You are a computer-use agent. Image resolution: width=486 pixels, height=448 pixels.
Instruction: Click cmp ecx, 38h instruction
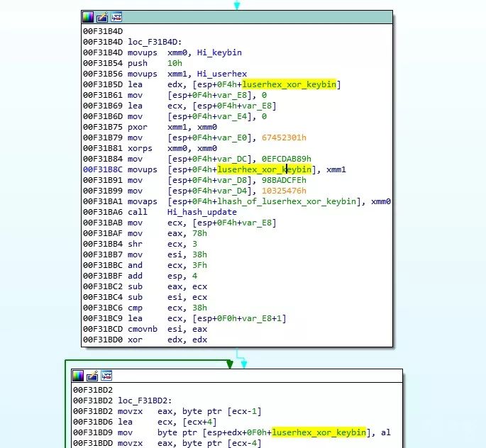click(167, 308)
